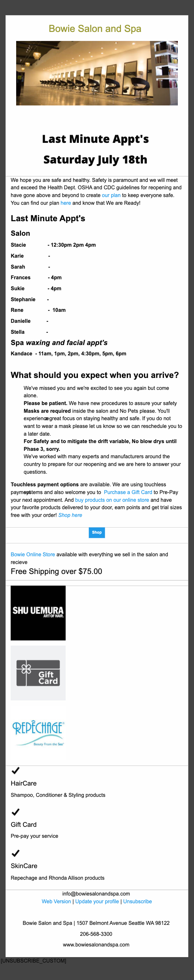The width and height of the screenshot is (194, 980).
Task: View the Web Version of the email
Action: (x=56, y=901)
